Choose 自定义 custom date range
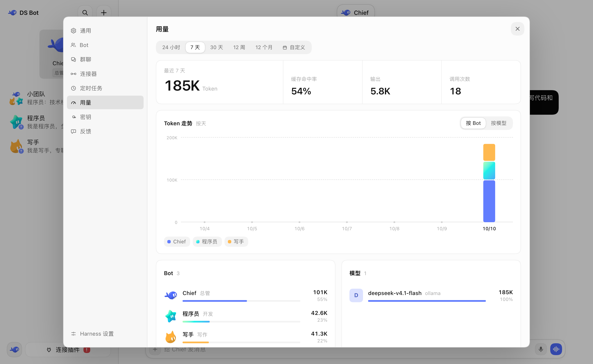 (x=294, y=47)
